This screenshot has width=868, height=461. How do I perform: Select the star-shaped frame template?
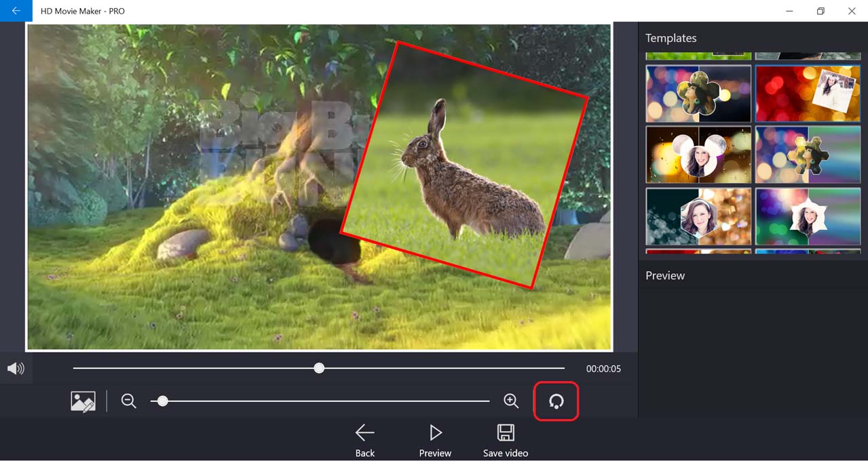808,216
